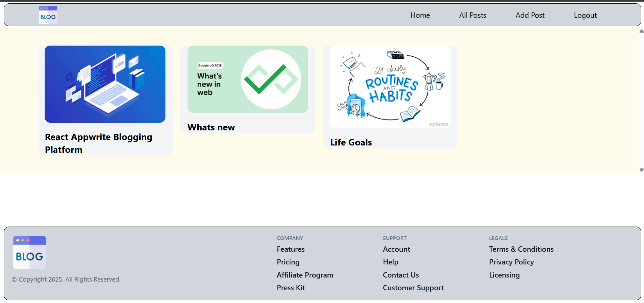644x303 pixels.
Task: Click the Affiliate Program link
Action: pyautogui.click(x=305, y=275)
